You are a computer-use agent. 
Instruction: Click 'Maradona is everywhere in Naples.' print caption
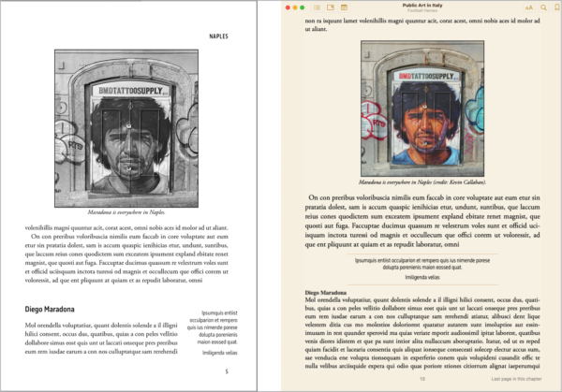[x=126, y=212]
